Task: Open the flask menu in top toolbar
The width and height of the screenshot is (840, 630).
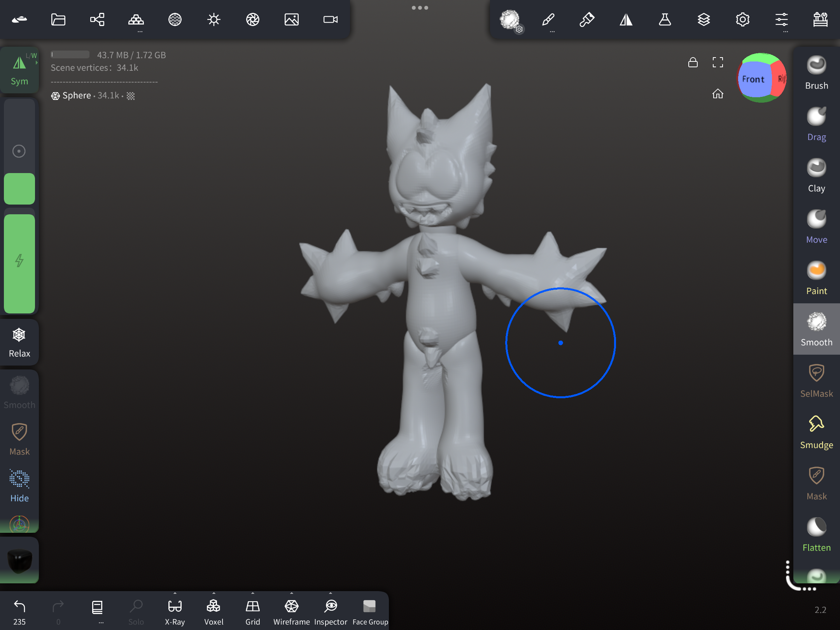Action: tap(665, 19)
